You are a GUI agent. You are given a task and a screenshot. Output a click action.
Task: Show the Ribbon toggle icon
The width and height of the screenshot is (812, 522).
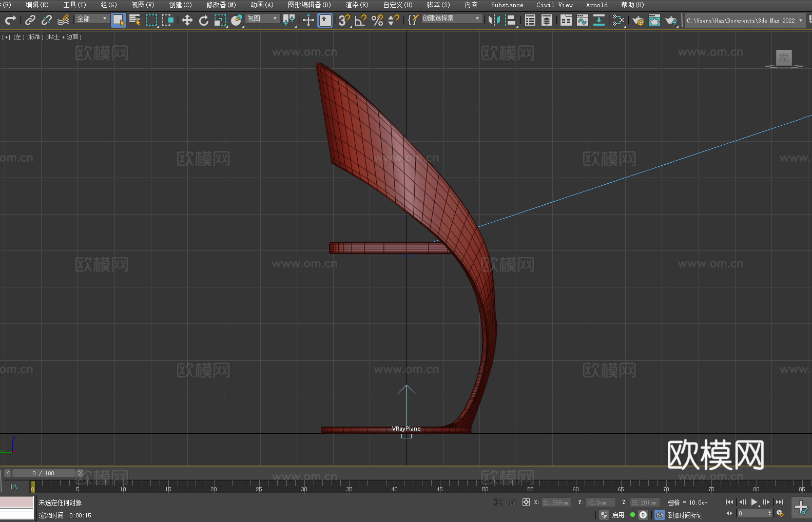tap(566, 20)
